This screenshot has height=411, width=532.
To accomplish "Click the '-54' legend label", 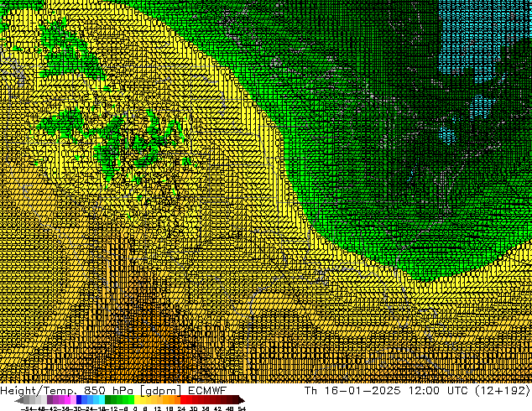I will point(27,409).
